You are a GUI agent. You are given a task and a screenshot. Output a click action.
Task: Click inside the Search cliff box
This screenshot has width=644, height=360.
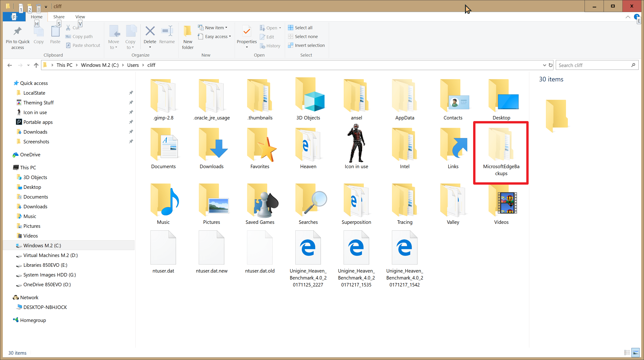(x=595, y=65)
